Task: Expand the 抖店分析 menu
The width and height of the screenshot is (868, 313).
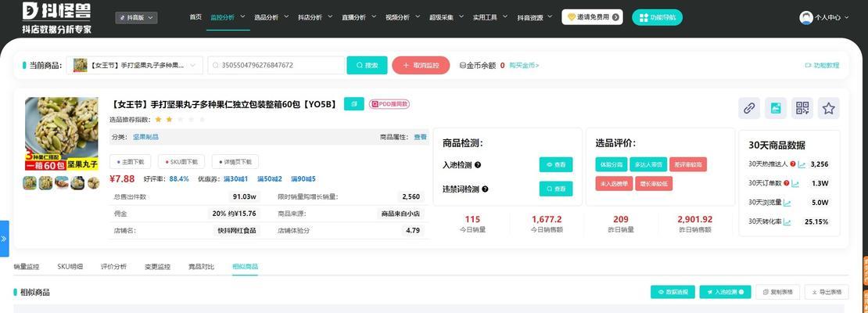Action: tap(316, 17)
